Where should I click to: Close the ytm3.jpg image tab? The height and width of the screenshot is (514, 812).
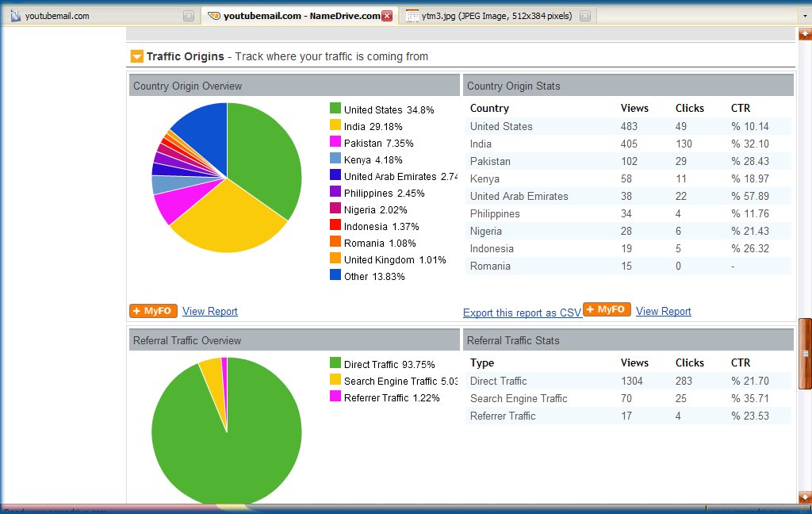[584, 16]
